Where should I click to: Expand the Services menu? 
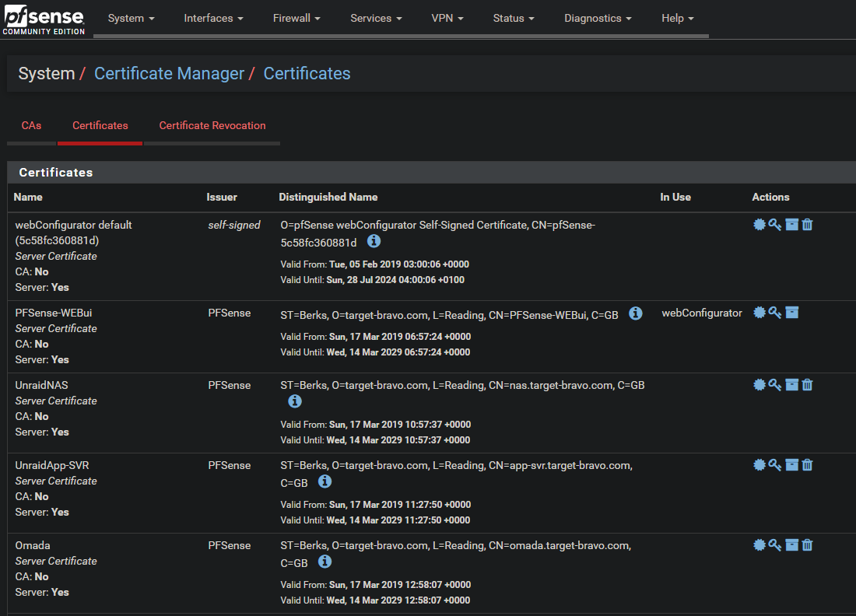(x=376, y=18)
